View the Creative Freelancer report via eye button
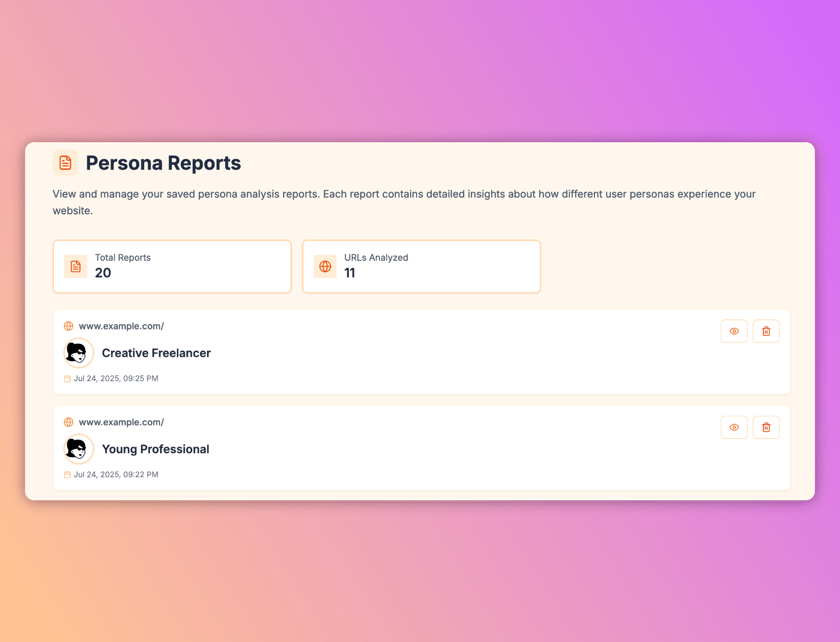The image size is (840, 642). pos(734,331)
